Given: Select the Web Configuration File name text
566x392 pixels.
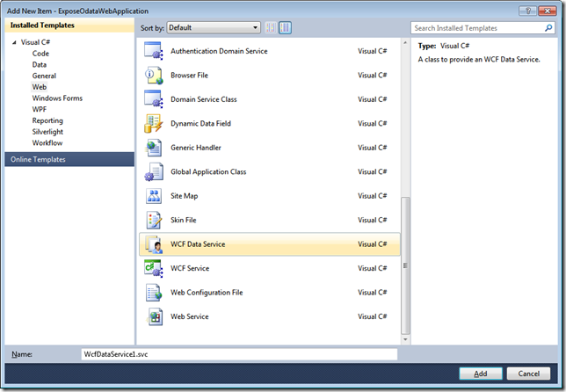Looking at the screenshot, I should 207,293.
